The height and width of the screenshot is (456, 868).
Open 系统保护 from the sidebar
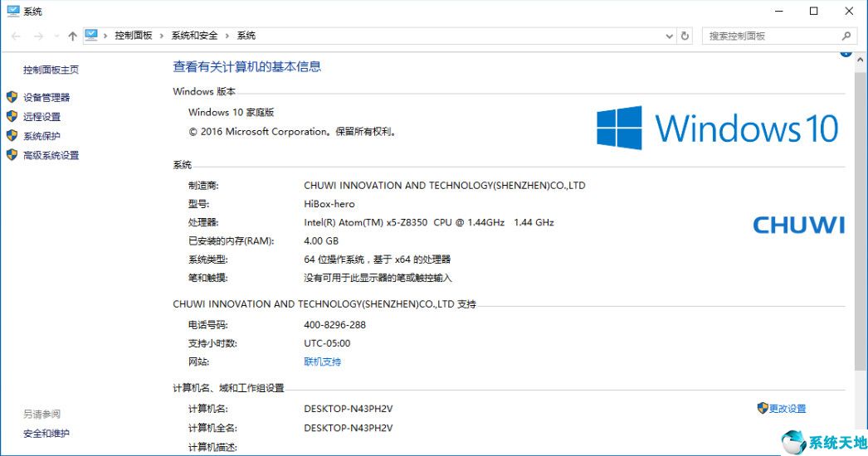click(41, 136)
